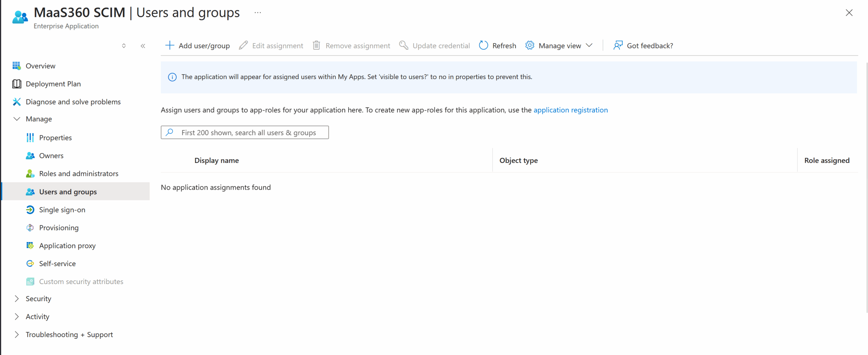868x355 pixels.
Task: Sort by Display name column header
Action: 216,161
